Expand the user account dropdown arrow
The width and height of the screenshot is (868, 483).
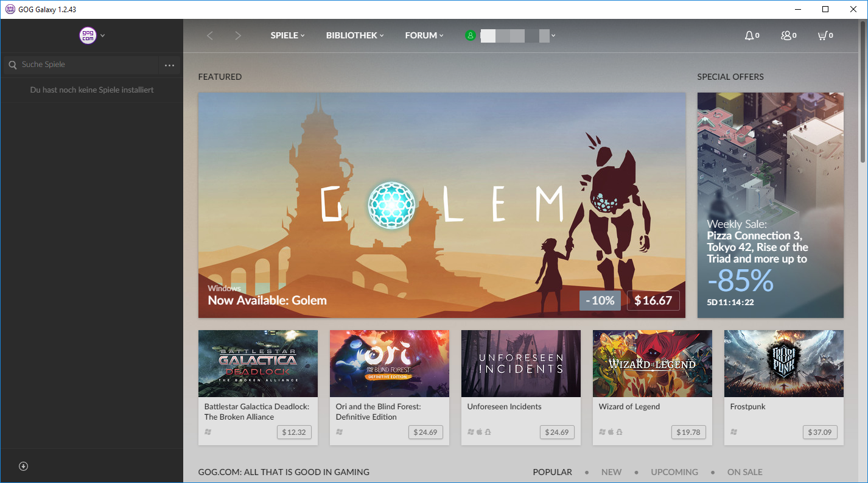(553, 36)
